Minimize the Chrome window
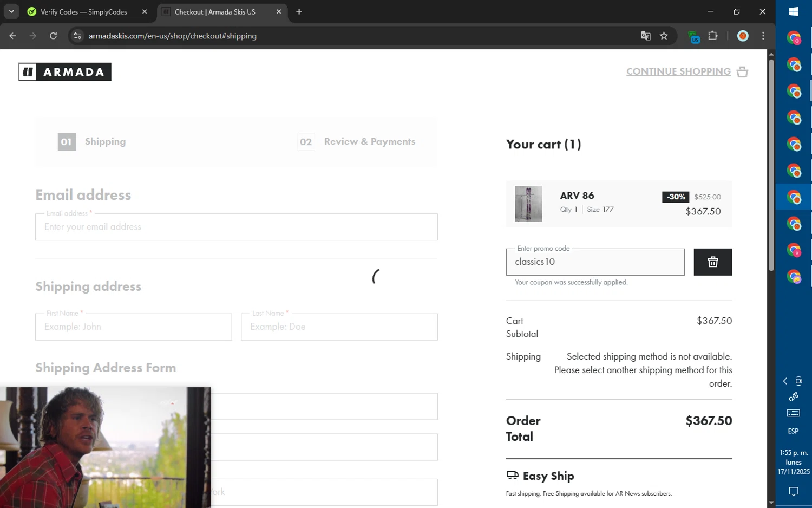The image size is (812, 508). click(711, 11)
